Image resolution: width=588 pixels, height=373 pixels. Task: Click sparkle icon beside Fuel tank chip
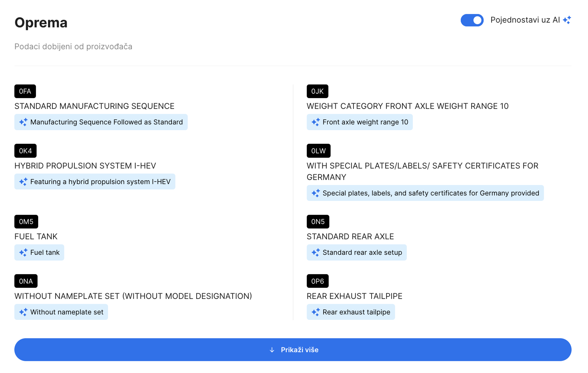pos(23,252)
